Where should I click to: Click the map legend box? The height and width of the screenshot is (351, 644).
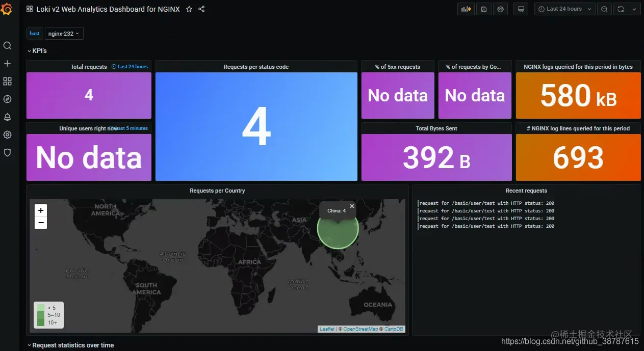pos(48,315)
